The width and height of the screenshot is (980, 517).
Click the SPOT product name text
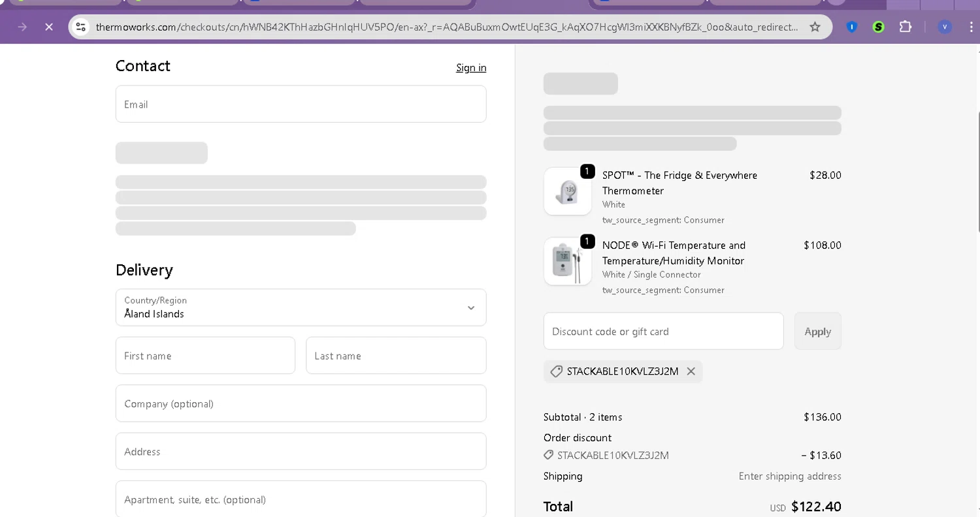(679, 183)
